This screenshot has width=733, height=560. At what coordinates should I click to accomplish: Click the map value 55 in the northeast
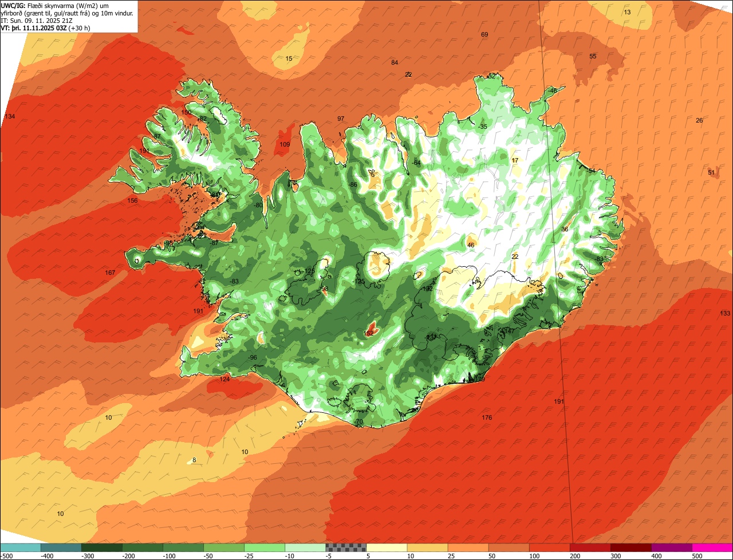(593, 56)
